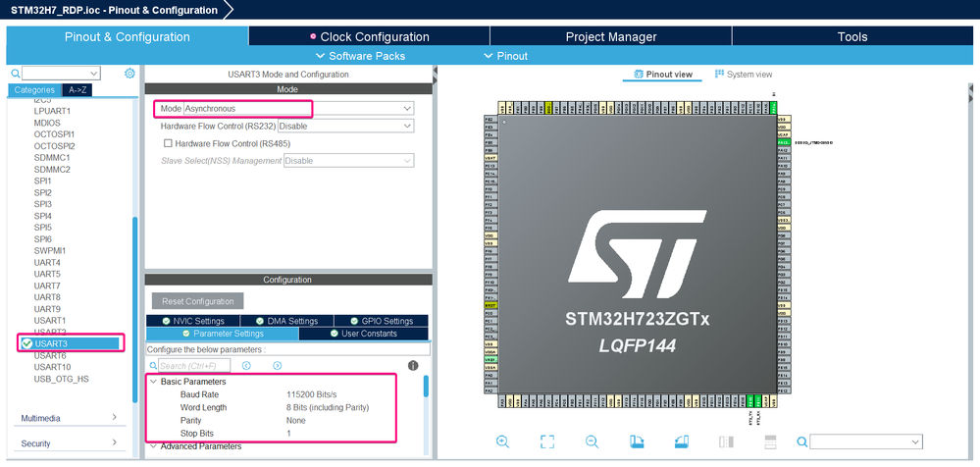
Task: Open the Parameter Settings tab
Action: [x=223, y=334]
